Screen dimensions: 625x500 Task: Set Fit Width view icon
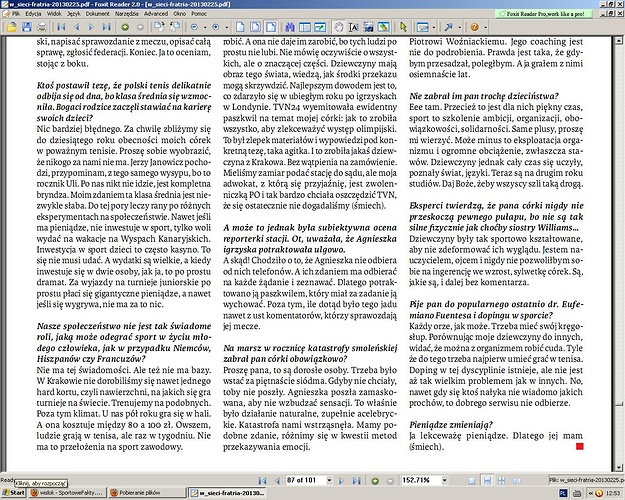271,27
